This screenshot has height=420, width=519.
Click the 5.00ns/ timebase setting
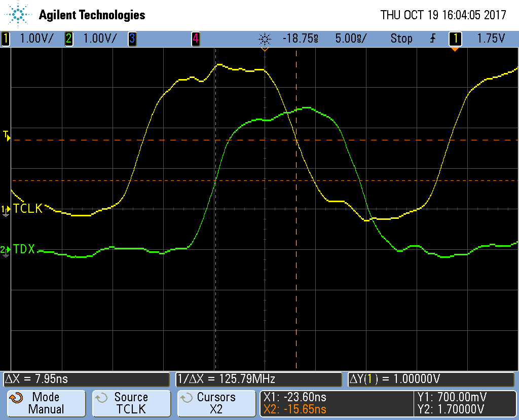click(351, 39)
